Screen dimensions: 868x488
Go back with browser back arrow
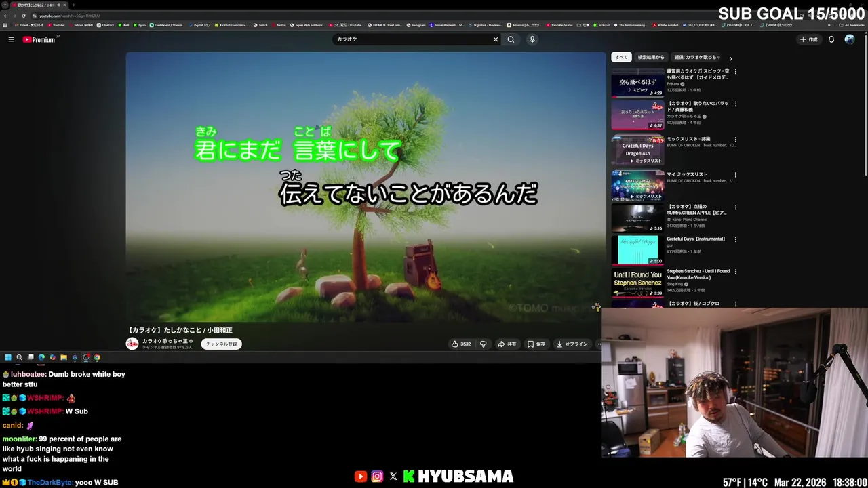coord(5,16)
